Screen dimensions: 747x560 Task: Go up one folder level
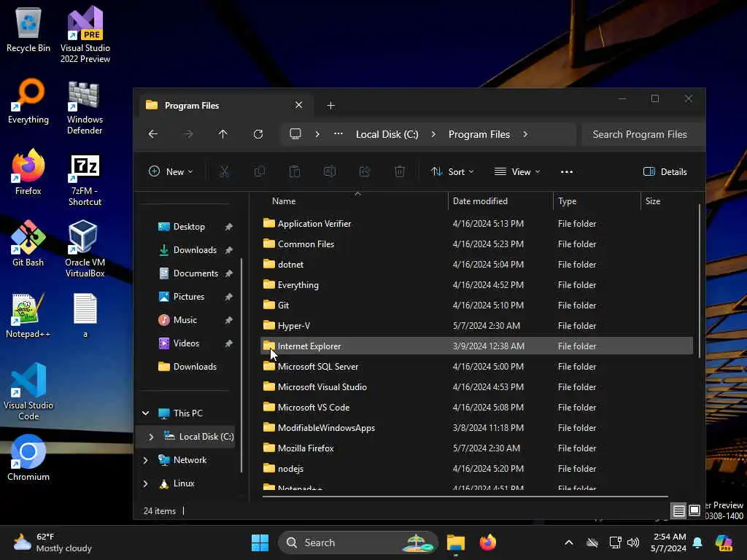[x=222, y=134]
